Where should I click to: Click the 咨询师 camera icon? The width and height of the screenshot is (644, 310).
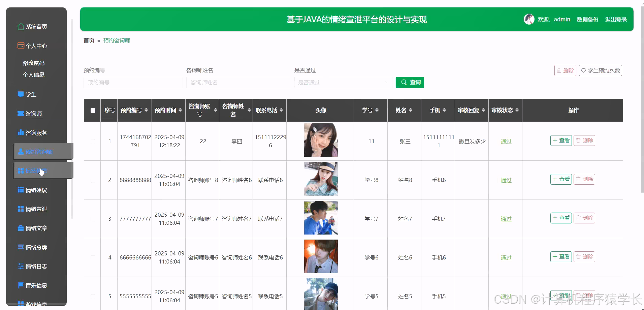pos(21,114)
